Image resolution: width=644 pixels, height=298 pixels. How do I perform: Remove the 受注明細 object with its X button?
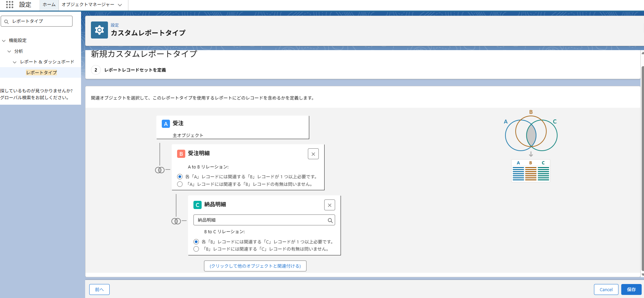coord(313,154)
